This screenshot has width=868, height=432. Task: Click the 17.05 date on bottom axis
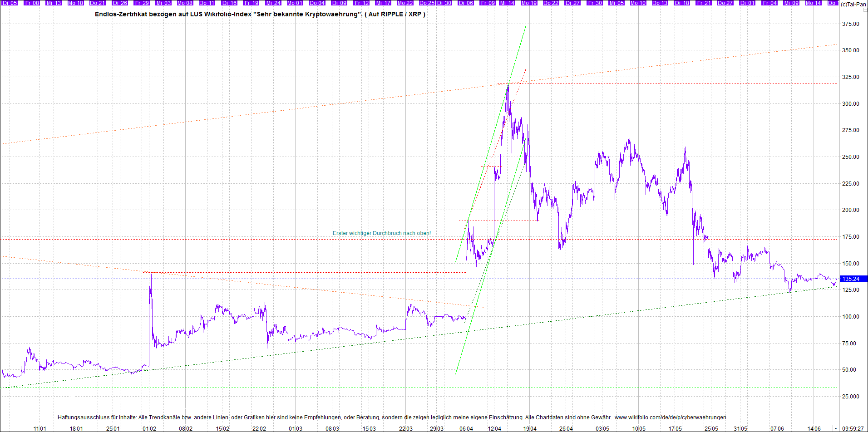pyautogui.click(x=675, y=428)
